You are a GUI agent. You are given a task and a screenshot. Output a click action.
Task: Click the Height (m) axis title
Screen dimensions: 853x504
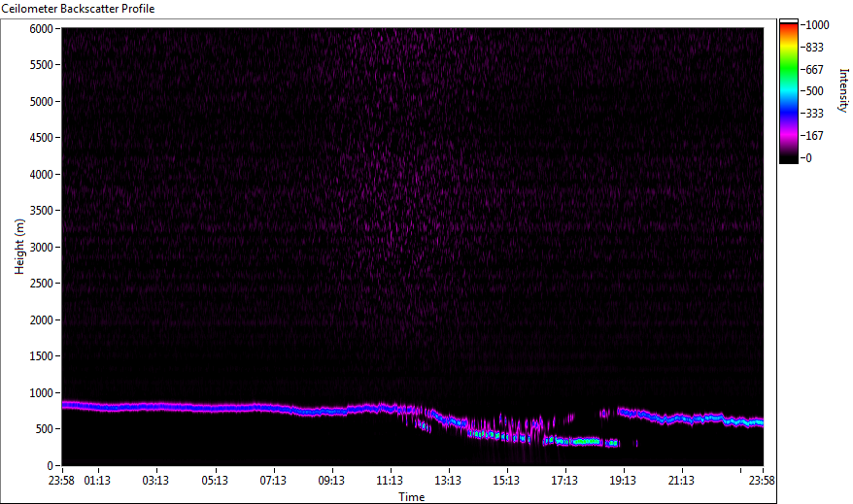tap(19, 247)
